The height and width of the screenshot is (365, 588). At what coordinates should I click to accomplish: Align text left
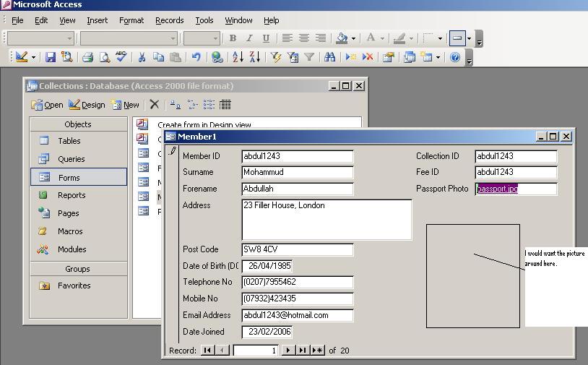287,38
